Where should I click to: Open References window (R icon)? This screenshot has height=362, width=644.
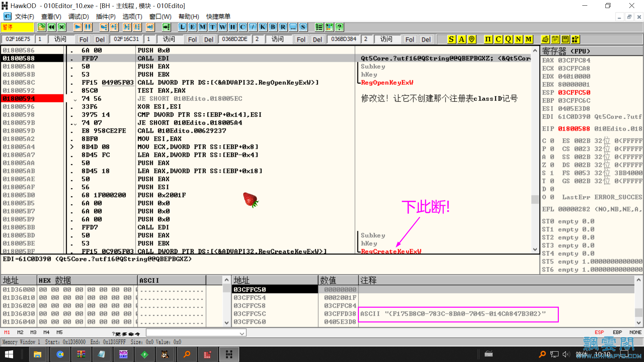(x=283, y=27)
